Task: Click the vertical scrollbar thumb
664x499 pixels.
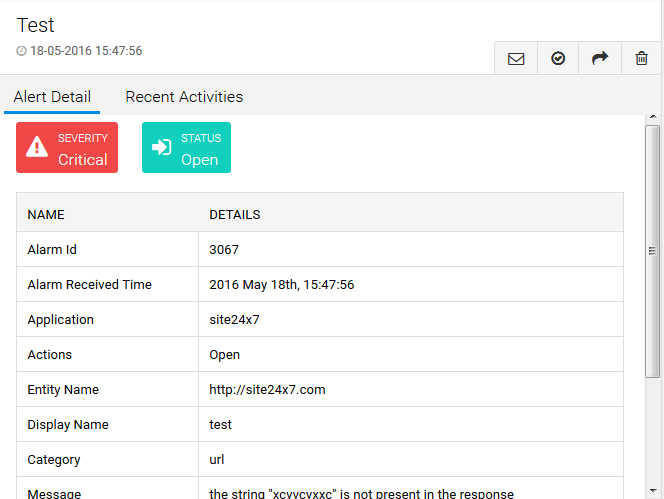Action: click(x=652, y=250)
